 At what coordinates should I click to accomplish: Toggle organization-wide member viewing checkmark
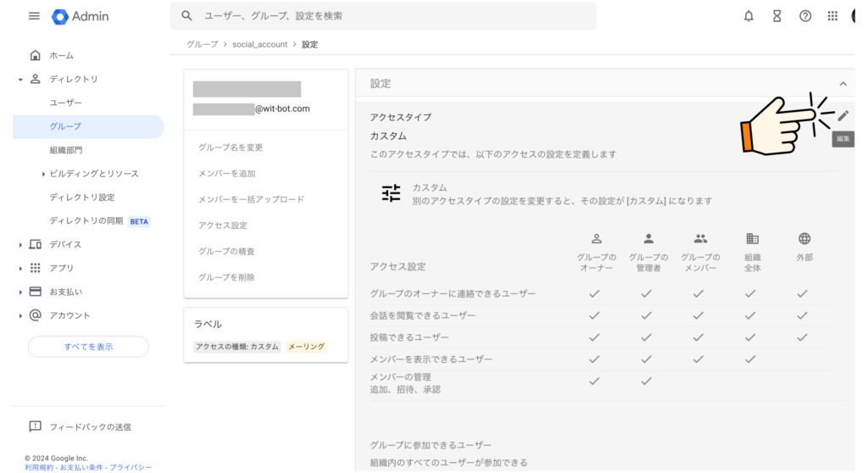[750, 359]
